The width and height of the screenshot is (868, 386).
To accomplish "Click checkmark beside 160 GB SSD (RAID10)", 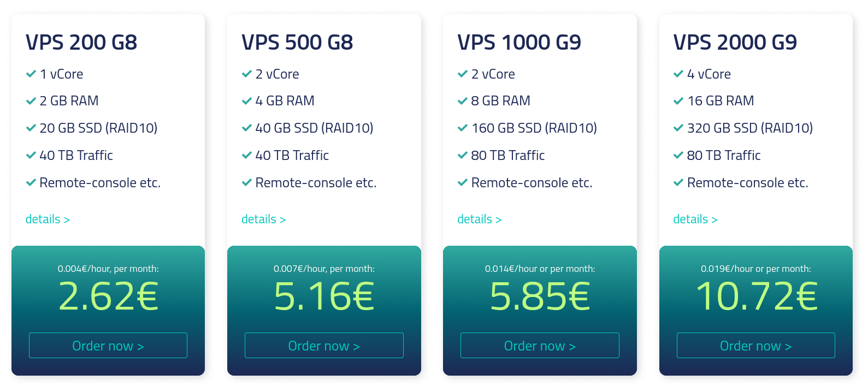I will click(463, 128).
